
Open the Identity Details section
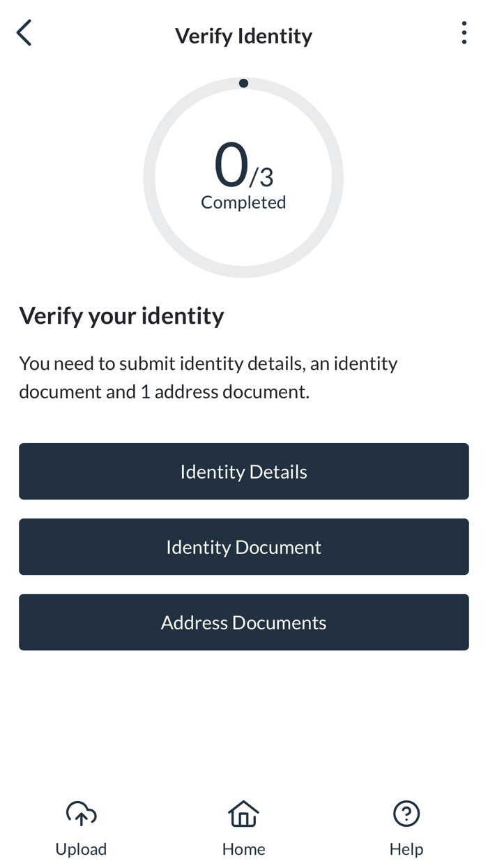click(243, 472)
